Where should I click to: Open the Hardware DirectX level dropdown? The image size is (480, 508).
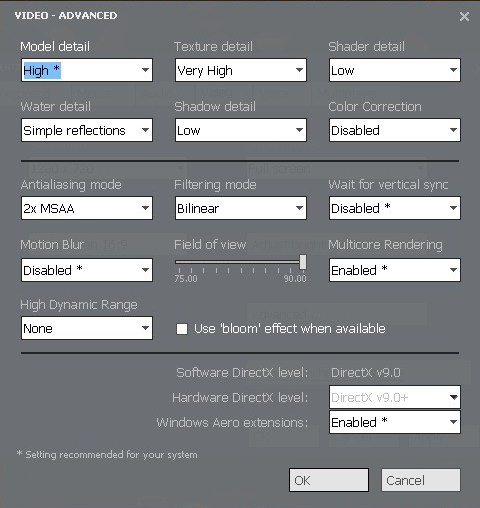pyautogui.click(x=395, y=397)
